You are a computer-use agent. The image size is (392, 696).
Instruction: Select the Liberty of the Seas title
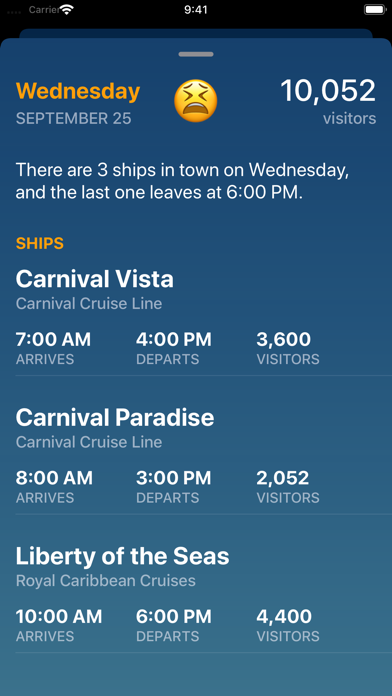point(123,556)
